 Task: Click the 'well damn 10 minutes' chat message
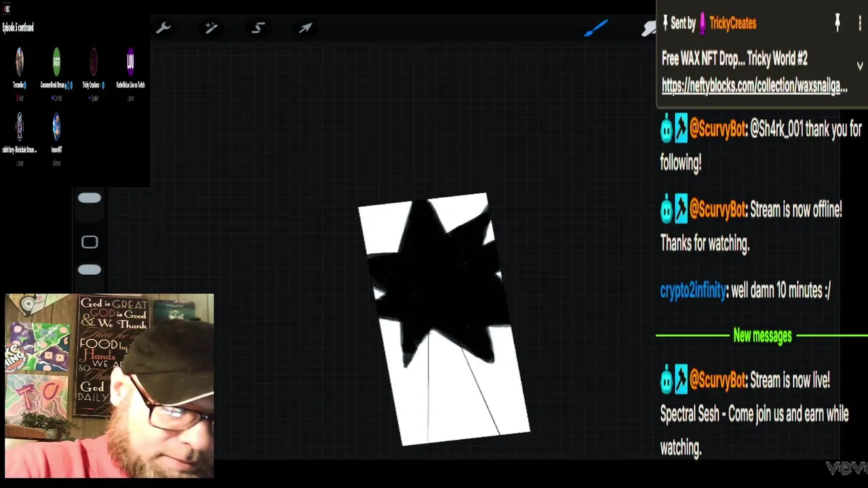tap(781, 291)
